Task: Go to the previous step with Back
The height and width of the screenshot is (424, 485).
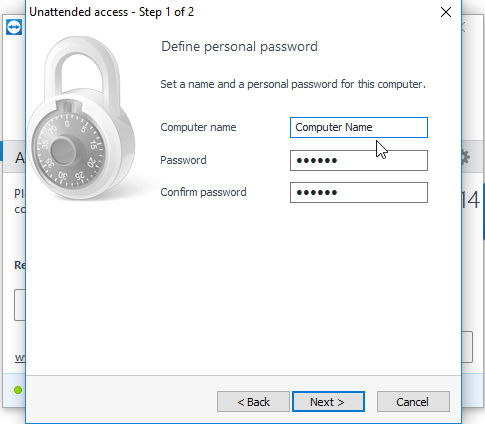Action: pyautogui.click(x=253, y=402)
